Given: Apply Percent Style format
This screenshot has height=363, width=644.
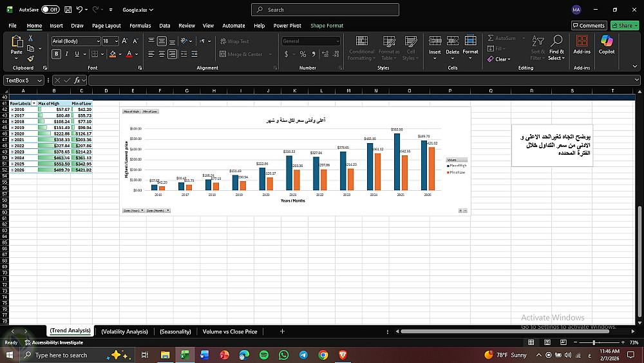Looking at the screenshot, I should pos(303,54).
